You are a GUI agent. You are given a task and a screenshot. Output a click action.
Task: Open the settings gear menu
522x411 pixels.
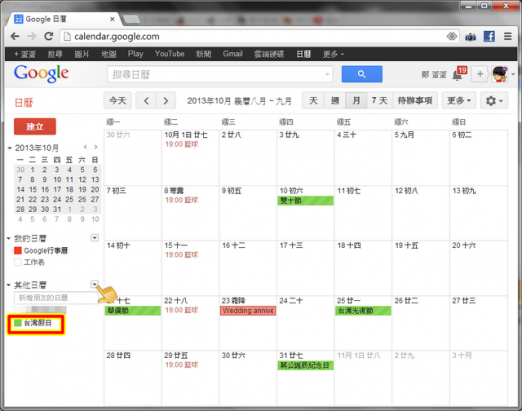(494, 101)
